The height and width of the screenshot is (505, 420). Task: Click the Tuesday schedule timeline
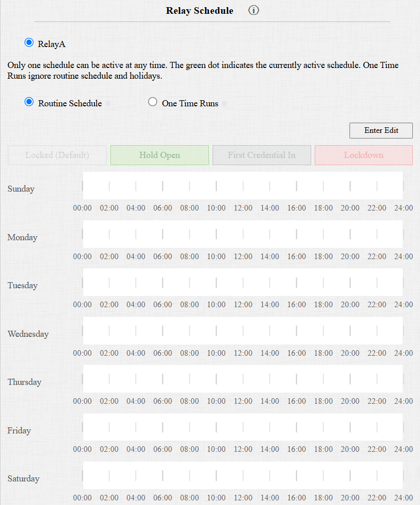click(x=243, y=283)
